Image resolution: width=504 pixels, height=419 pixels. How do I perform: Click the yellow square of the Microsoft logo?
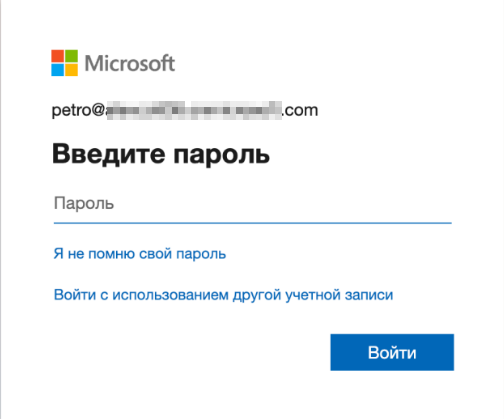pyautogui.click(x=71, y=70)
